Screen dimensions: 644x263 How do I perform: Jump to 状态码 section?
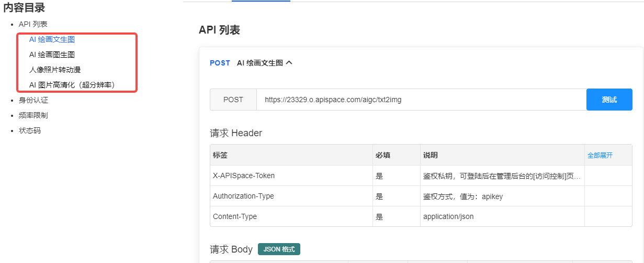(x=30, y=130)
